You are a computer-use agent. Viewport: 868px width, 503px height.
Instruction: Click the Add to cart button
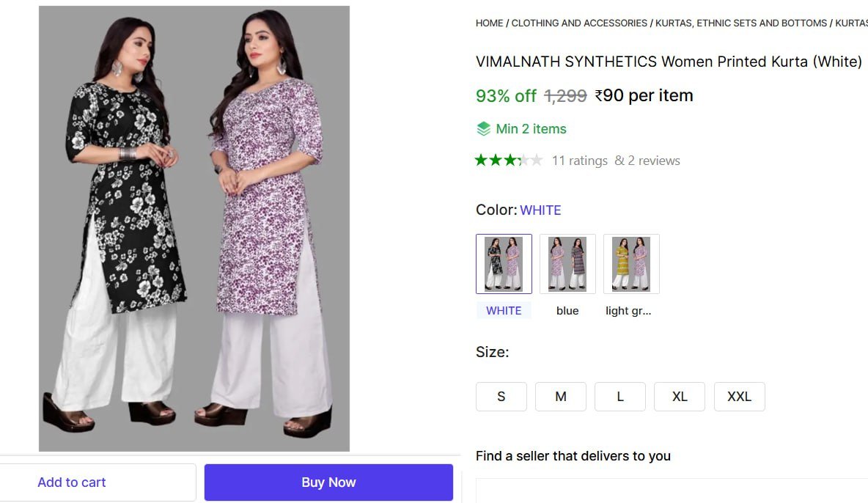point(72,482)
